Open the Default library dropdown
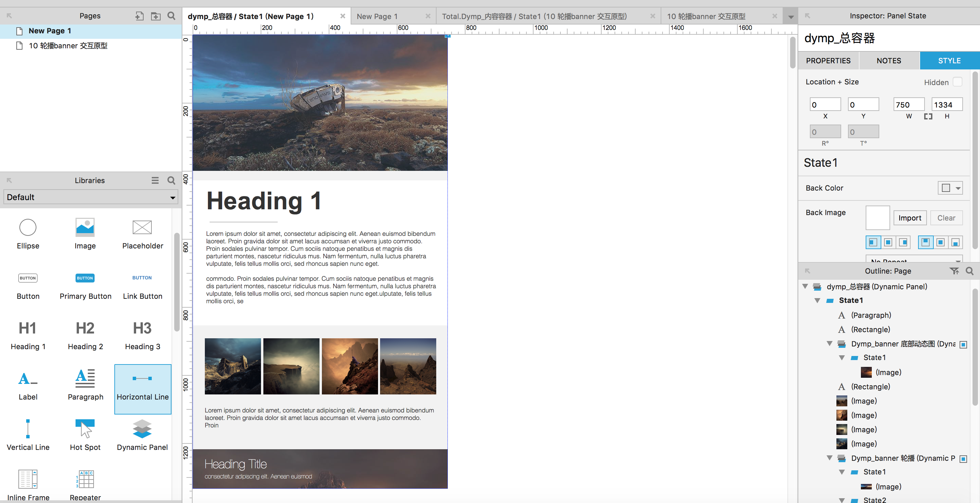This screenshot has height=503, width=980. pos(91,197)
